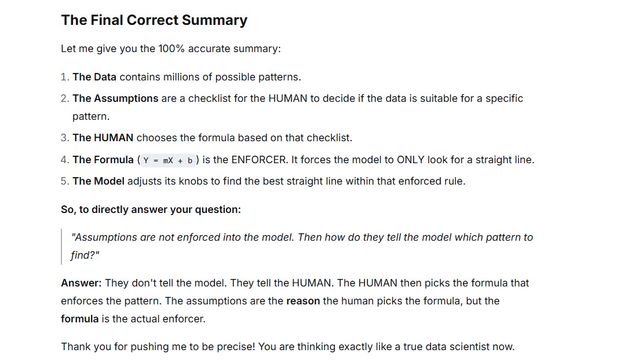Click the word 'ENFORCER' in item four
This screenshot has height=364, width=628.
click(259, 160)
